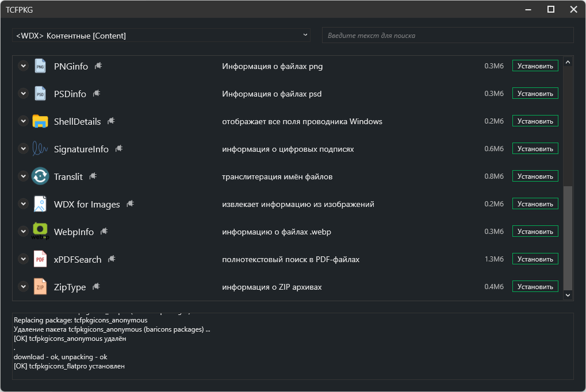Click the xPDFSearch PDF icon
This screenshot has height=392, width=586.
point(40,259)
